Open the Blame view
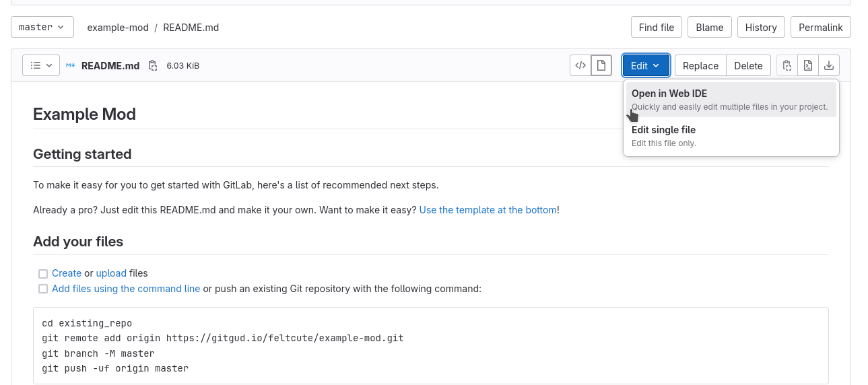 coord(709,28)
